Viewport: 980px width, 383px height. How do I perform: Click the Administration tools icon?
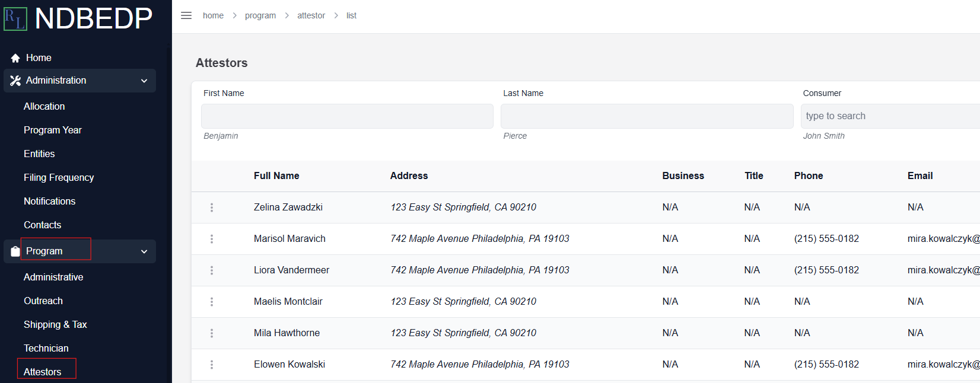click(x=15, y=81)
